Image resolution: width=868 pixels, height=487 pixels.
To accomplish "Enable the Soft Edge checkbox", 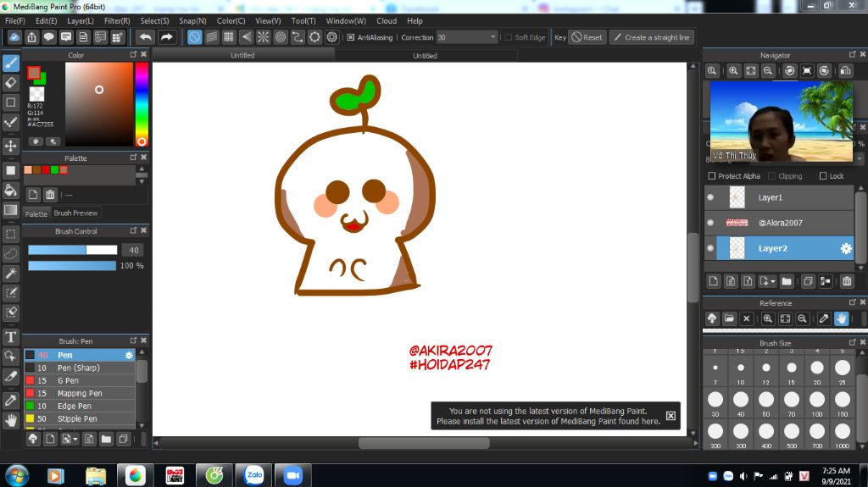I will 508,37.
